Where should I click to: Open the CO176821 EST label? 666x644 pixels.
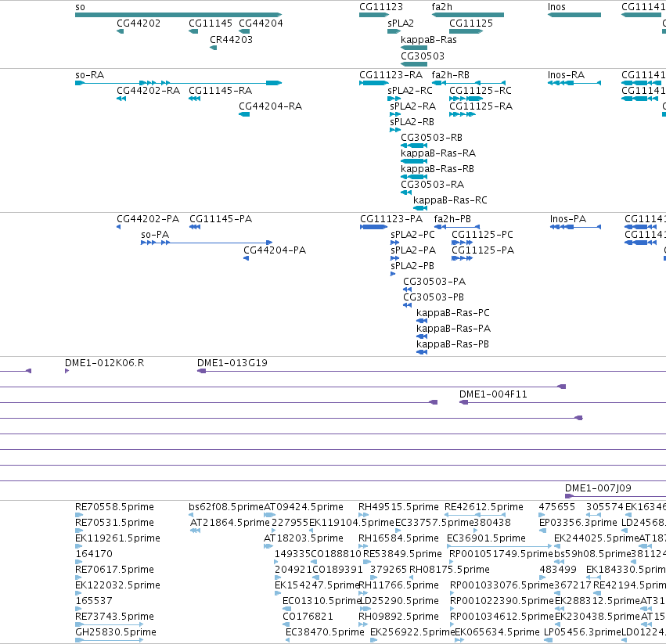click(x=308, y=617)
